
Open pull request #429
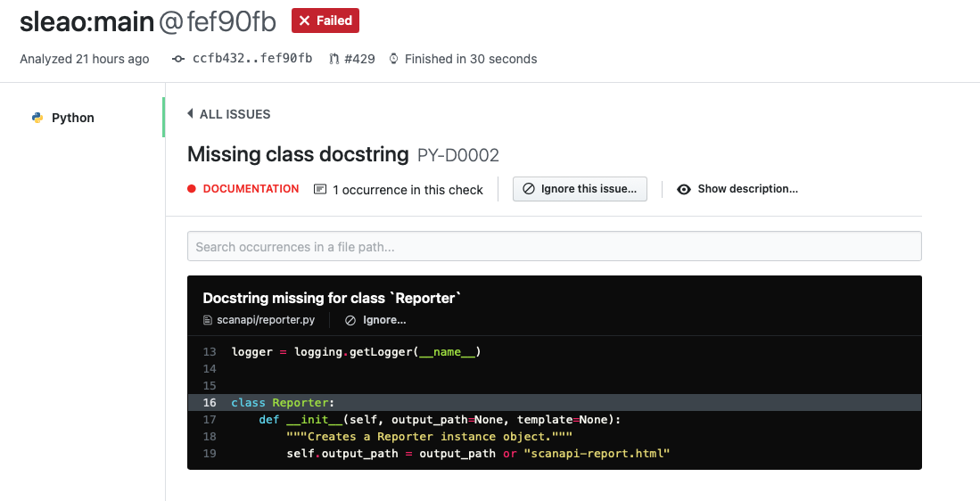[359, 59]
